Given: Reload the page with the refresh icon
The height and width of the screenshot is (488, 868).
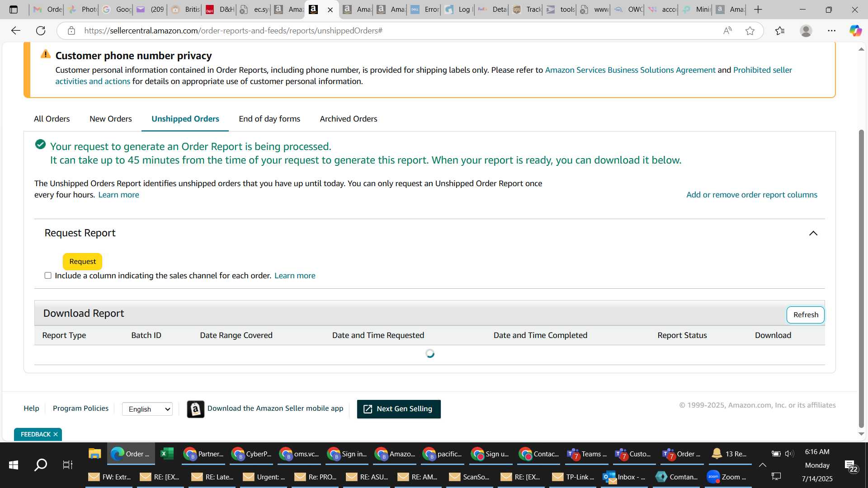Looking at the screenshot, I should pos(41,31).
